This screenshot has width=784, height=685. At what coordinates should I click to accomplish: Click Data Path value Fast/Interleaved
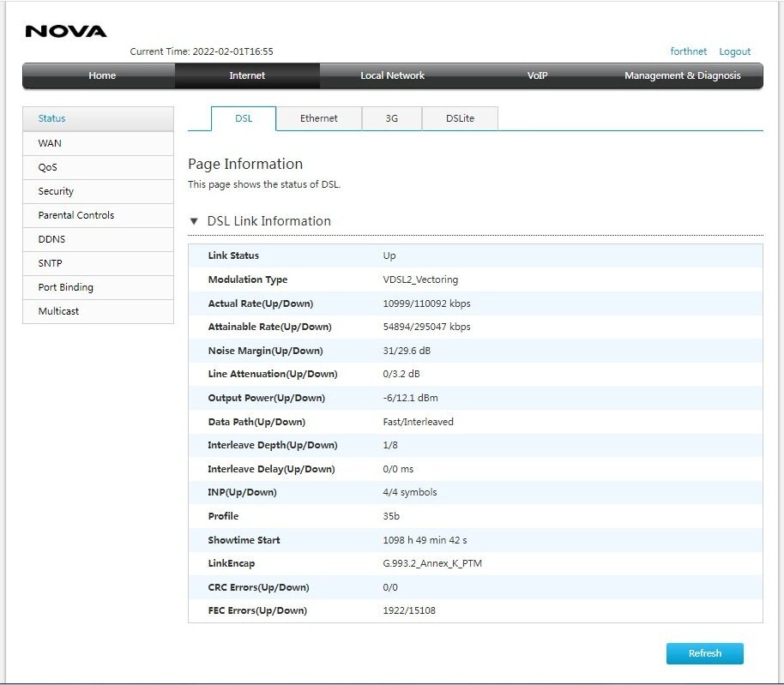(418, 422)
